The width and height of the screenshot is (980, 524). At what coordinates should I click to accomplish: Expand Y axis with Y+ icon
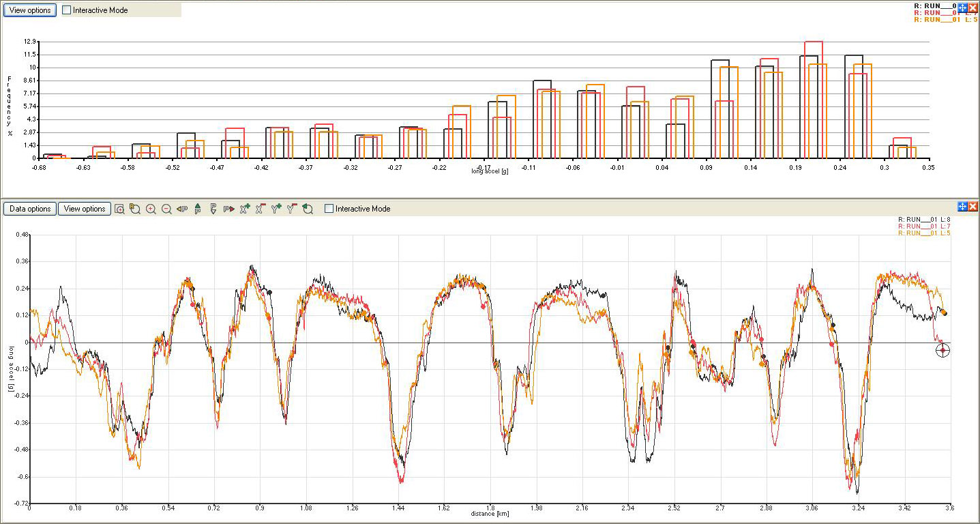[276, 209]
